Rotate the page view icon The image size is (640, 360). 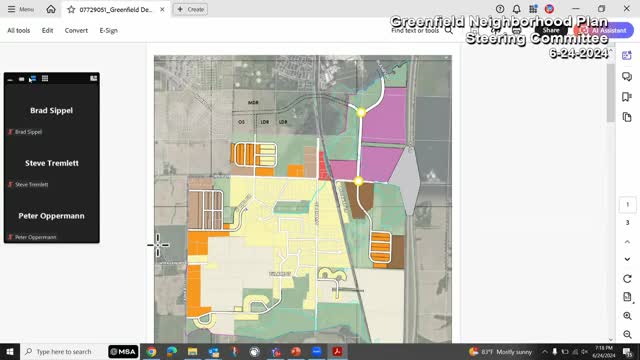point(627,279)
